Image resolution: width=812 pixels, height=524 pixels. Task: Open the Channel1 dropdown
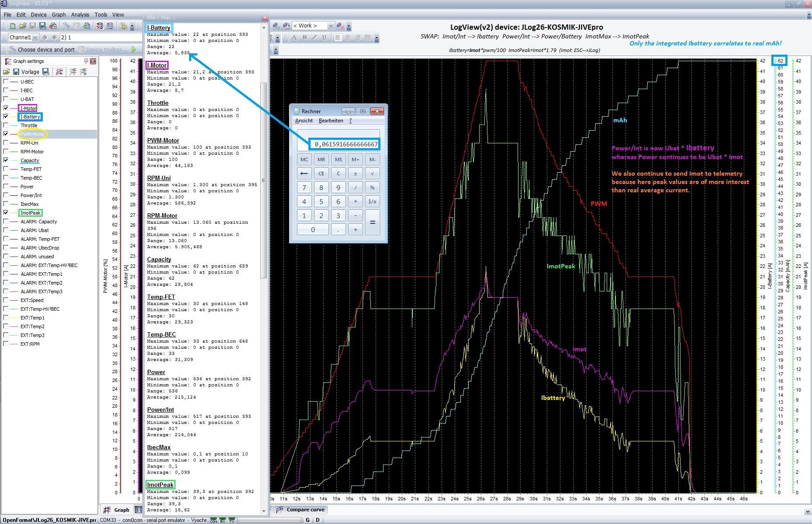tap(35, 38)
